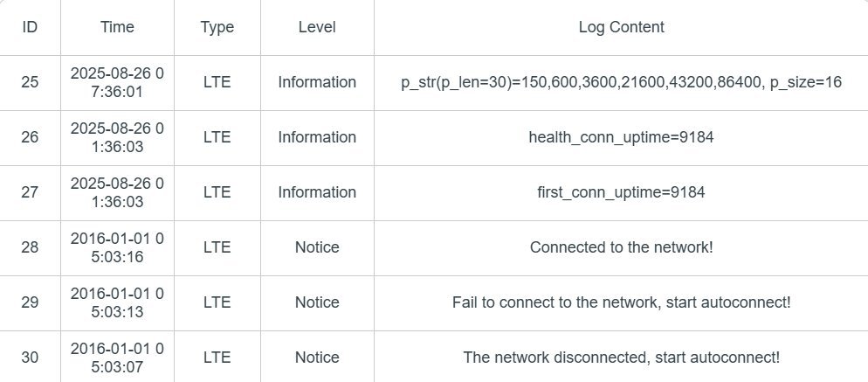
Task: Click the Time column header
Action: (117, 27)
